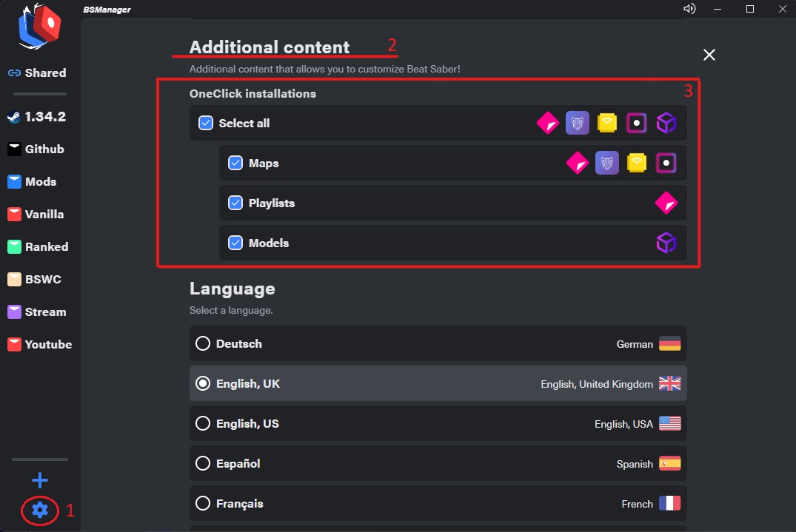Click the purple beast icon in Select all row
796x532 pixels.
tap(578, 123)
